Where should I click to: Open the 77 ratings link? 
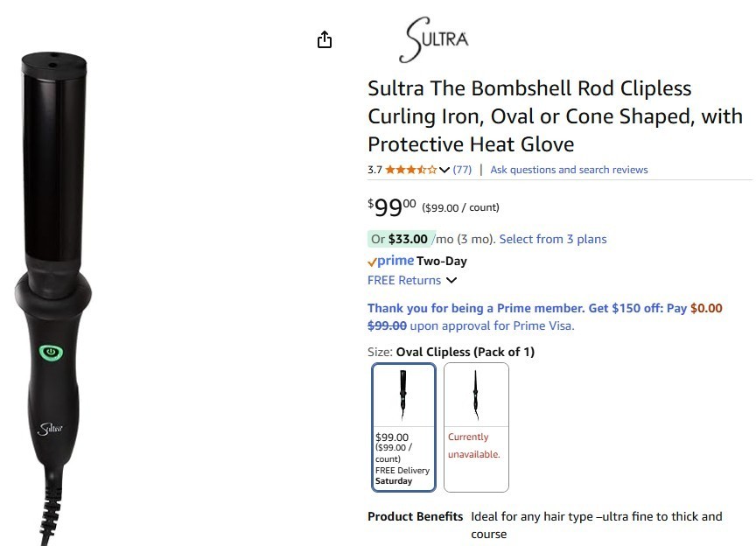tap(462, 170)
